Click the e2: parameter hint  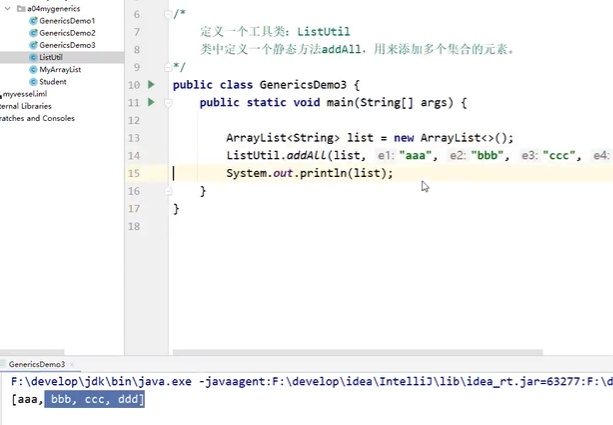click(x=458, y=156)
